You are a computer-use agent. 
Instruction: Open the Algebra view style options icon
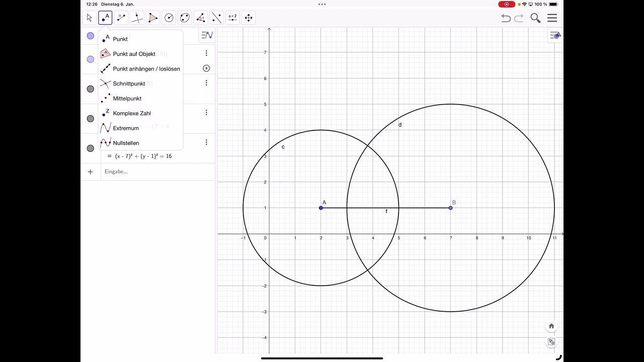(x=207, y=35)
